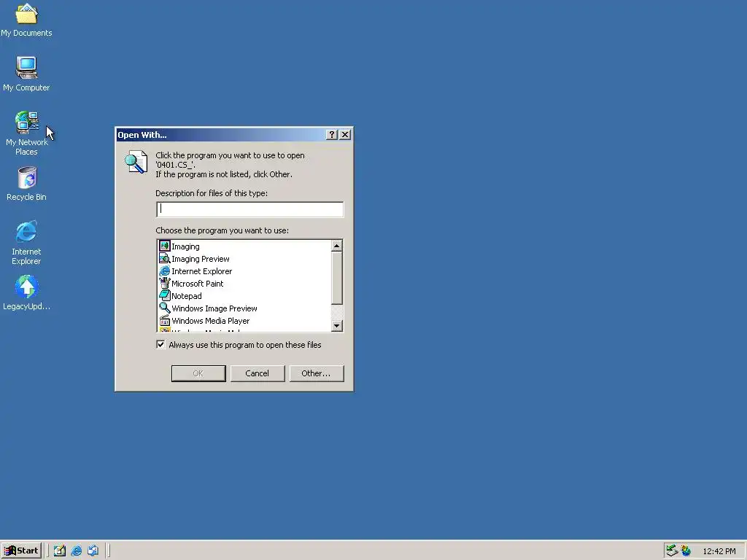This screenshot has width=747, height=560.
Task: Select "Imaging Preview" in the list
Action: (201, 259)
